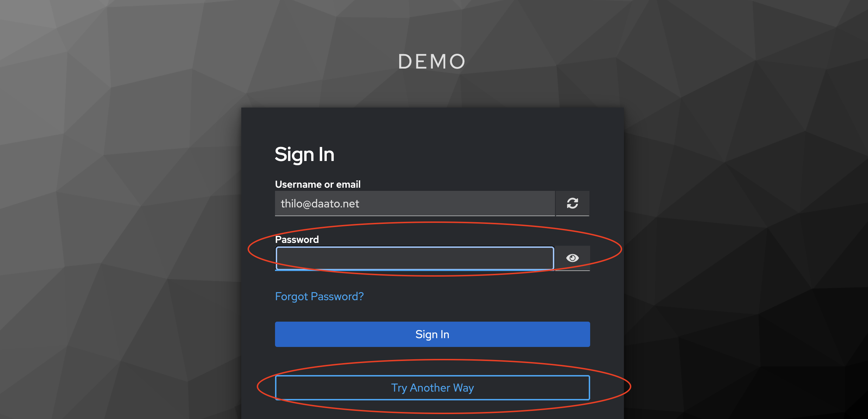
Task: Reveal typed password using eye icon
Action: click(x=572, y=258)
